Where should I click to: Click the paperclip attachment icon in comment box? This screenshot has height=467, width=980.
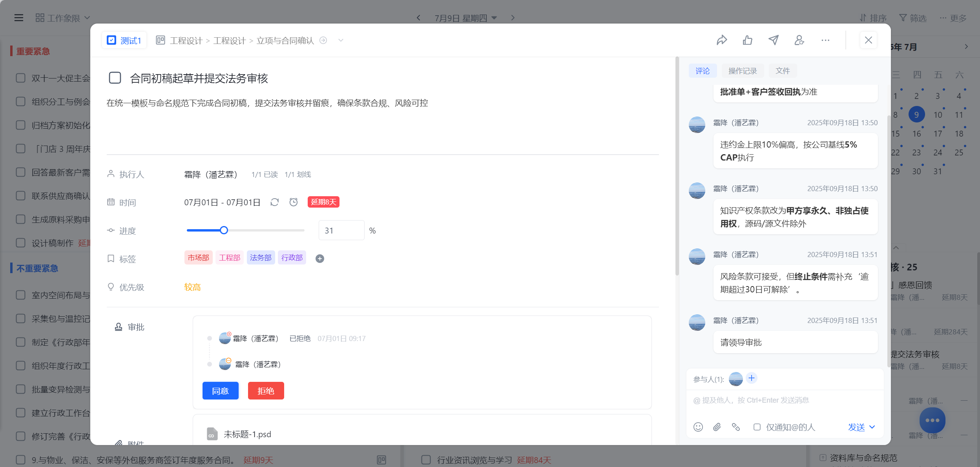[717, 427]
